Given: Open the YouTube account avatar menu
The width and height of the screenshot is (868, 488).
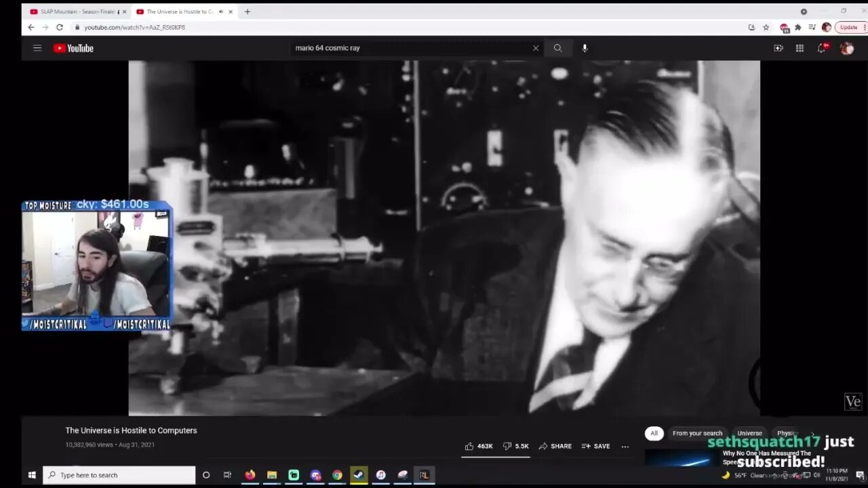Looking at the screenshot, I should 846,48.
